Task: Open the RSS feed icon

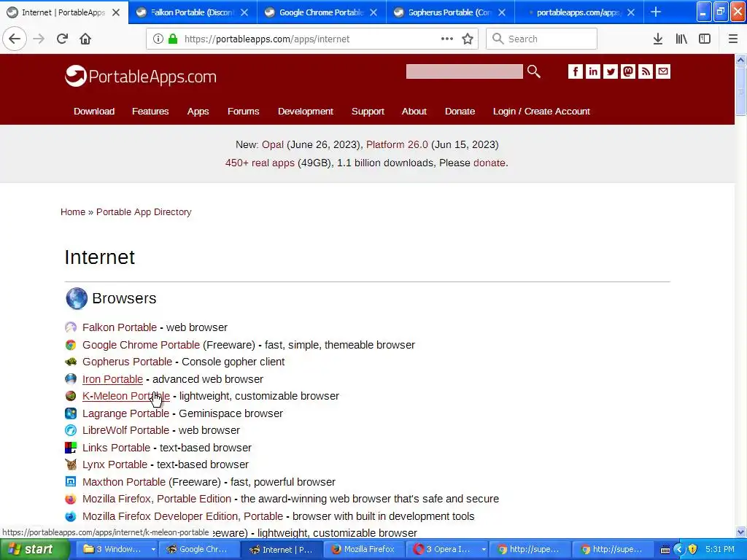Action: coord(646,71)
